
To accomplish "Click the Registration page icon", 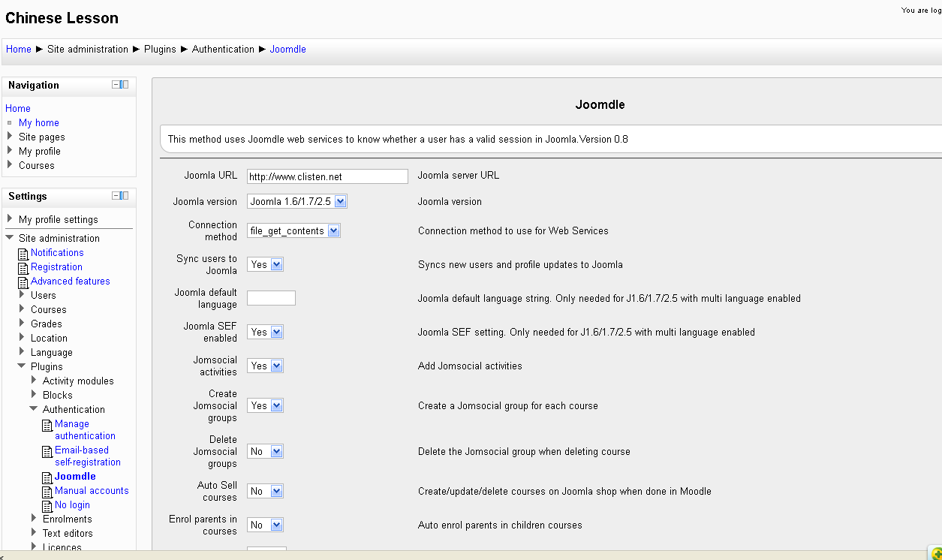I will (23, 267).
